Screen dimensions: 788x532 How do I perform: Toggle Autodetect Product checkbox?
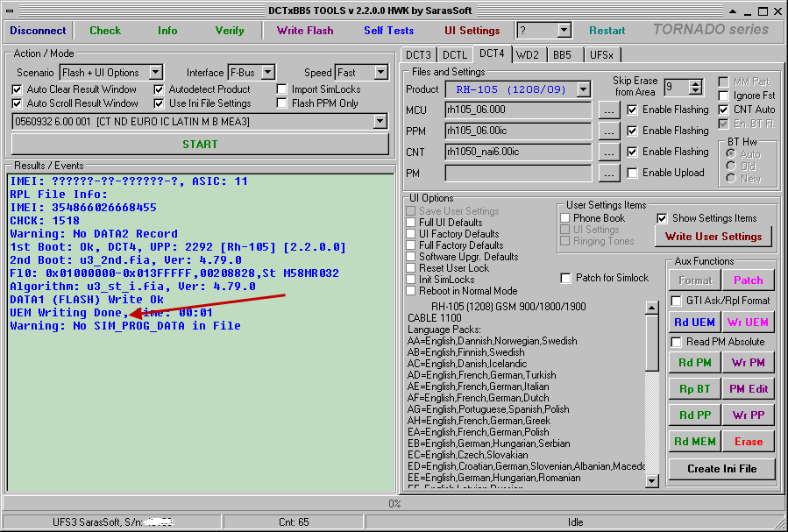(159, 89)
